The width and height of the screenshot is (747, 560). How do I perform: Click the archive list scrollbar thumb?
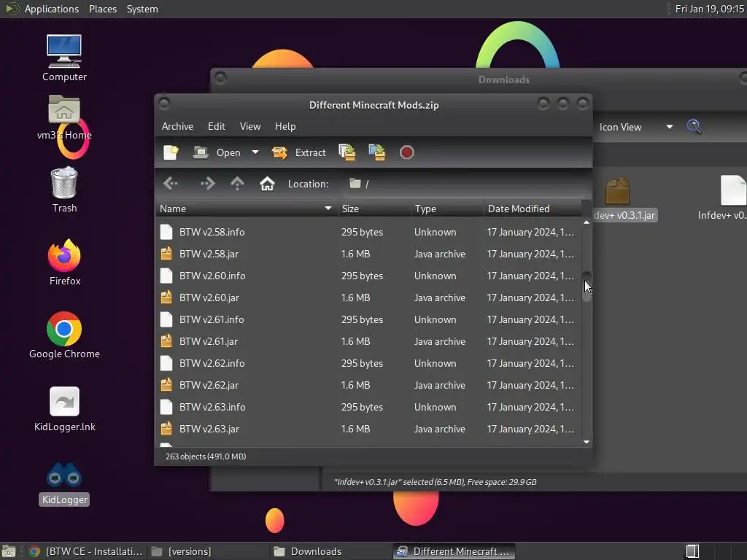click(x=587, y=287)
